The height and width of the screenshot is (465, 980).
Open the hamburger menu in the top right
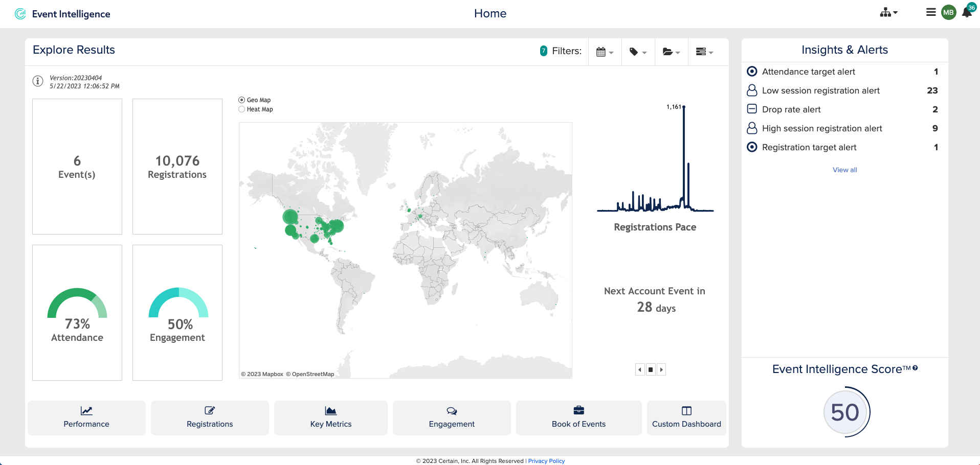(x=930, y=12)
